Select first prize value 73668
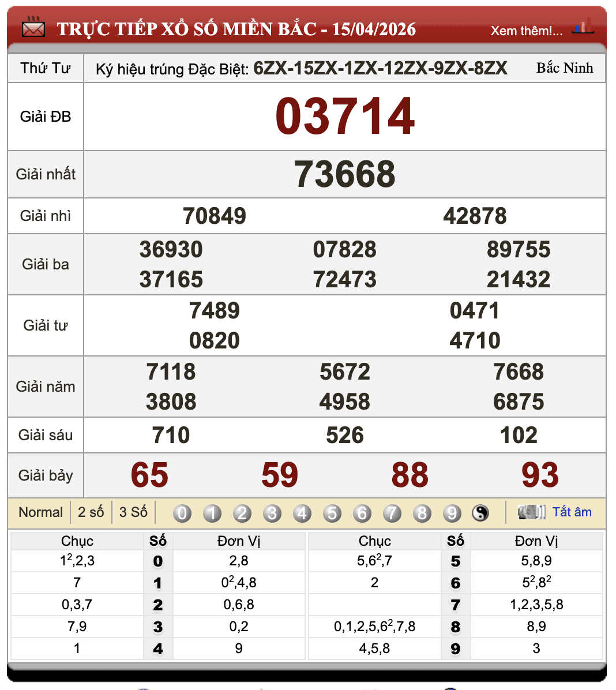Screen dimensions: 616x690 coord(344,174)
